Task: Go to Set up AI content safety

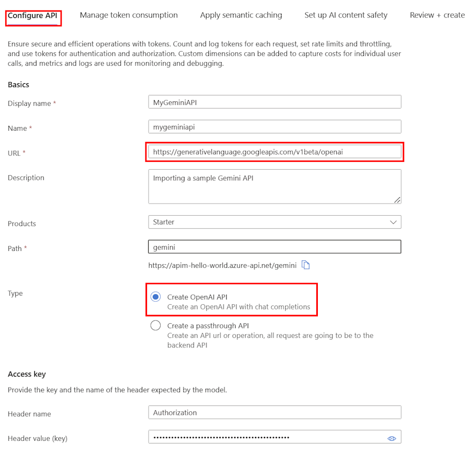Action: (346, 15)
